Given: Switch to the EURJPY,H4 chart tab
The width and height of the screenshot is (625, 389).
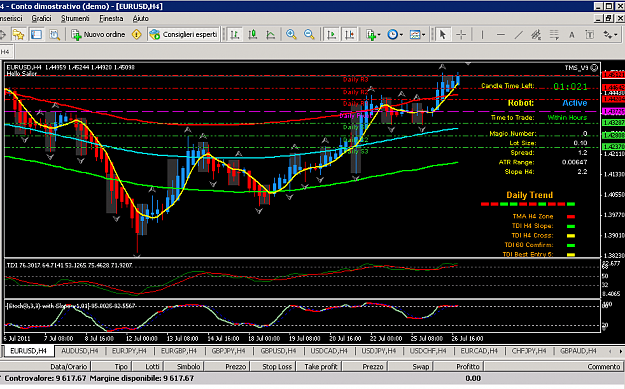Looking at the screenshot, I should coord(130,351).
